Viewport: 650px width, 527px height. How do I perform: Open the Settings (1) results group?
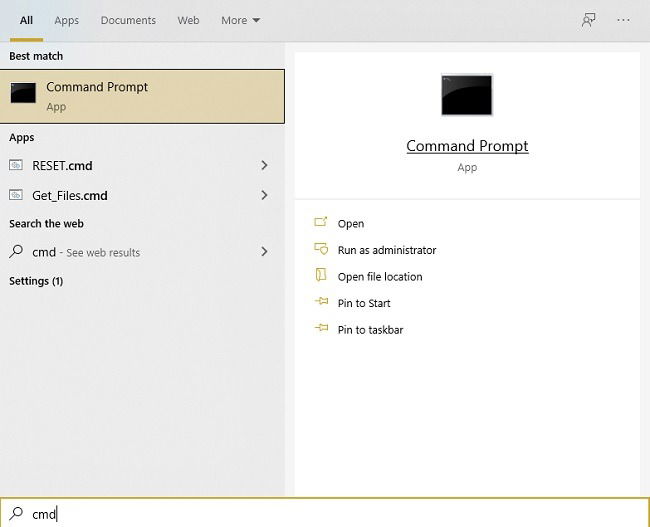(36, 281)
